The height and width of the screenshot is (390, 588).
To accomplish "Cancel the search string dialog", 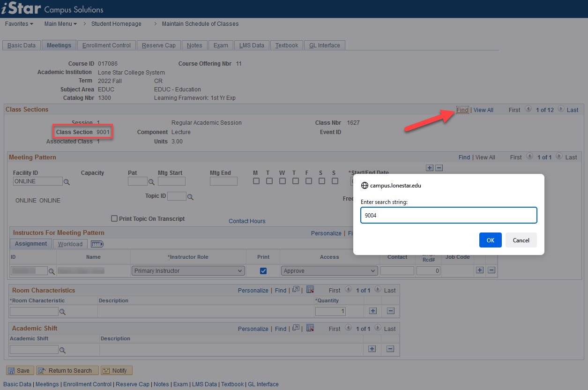I will pyautogui.click(x=521, y=240).
